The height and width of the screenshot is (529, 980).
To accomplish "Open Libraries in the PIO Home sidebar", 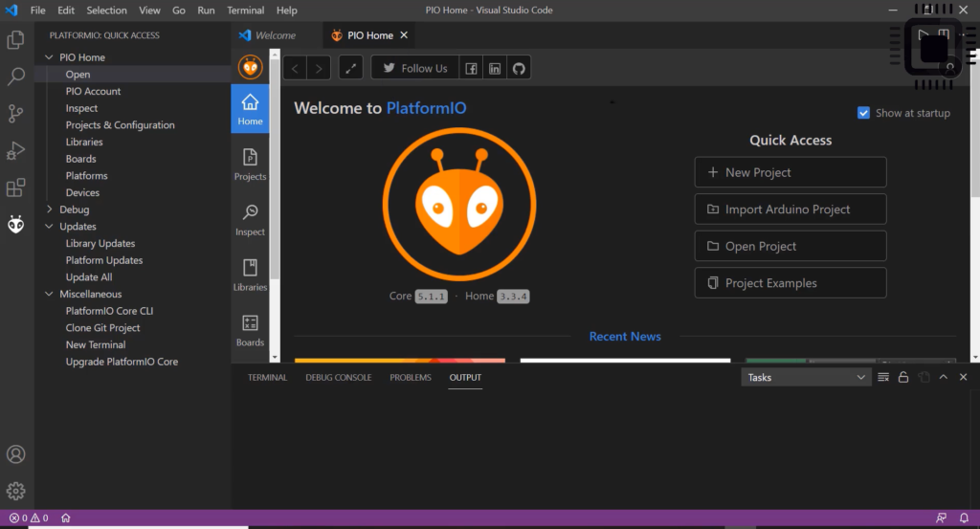I will coord(250,275).
